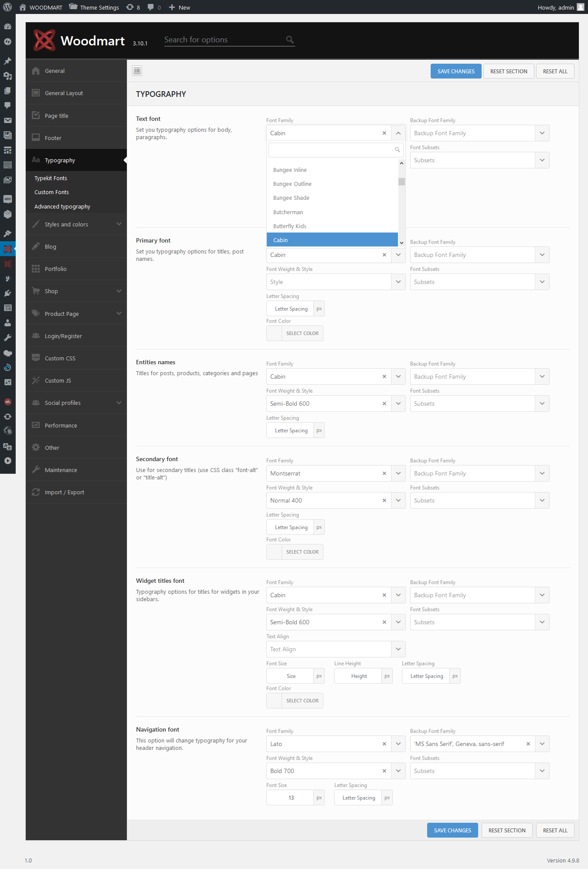Viewport: 588px width, 869px height.
Task: Click the expand-all-sections icon above Typography
Action: tap(137, 71)
